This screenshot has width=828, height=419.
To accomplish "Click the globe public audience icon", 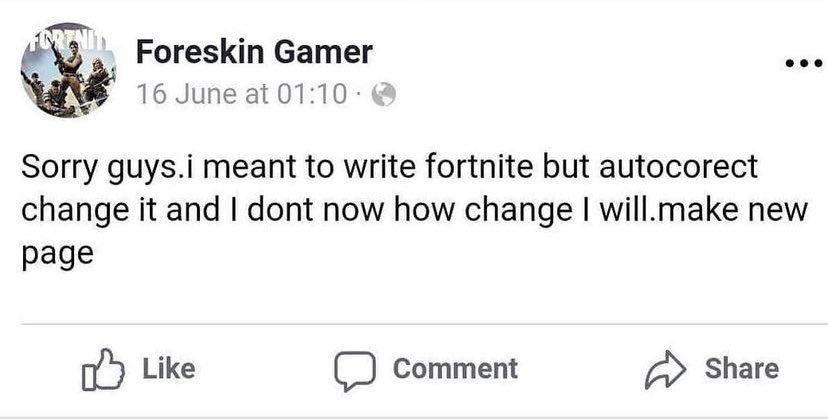I will coord(384,96).
